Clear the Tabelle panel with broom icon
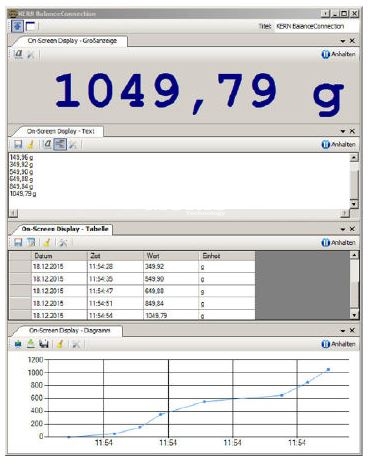The image size is (372, 465). click(47, 242)
